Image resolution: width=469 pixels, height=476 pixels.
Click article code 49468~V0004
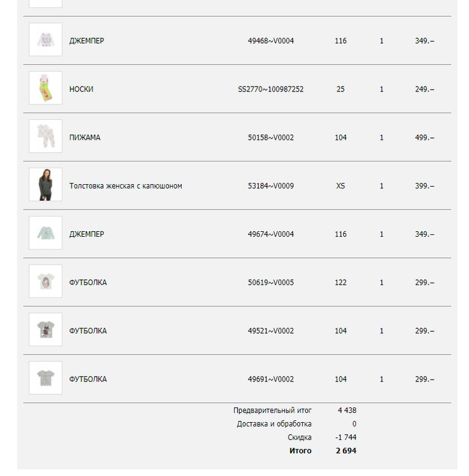[271, 41]
